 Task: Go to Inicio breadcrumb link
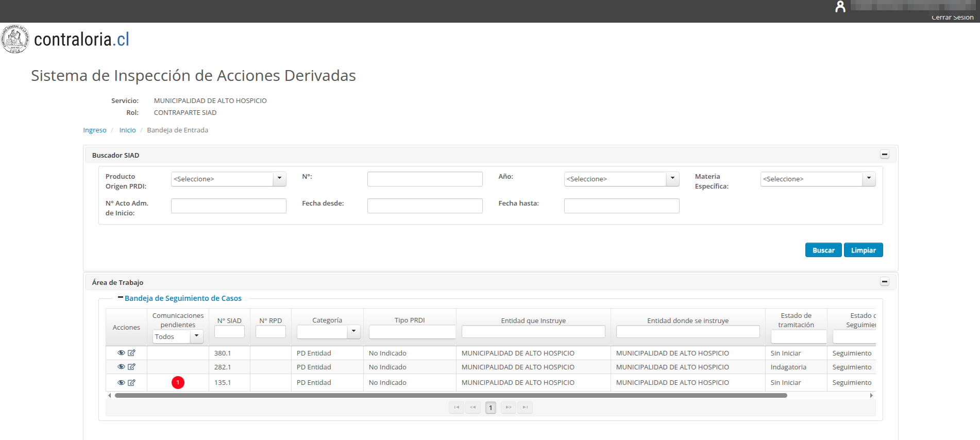(127, 130)
